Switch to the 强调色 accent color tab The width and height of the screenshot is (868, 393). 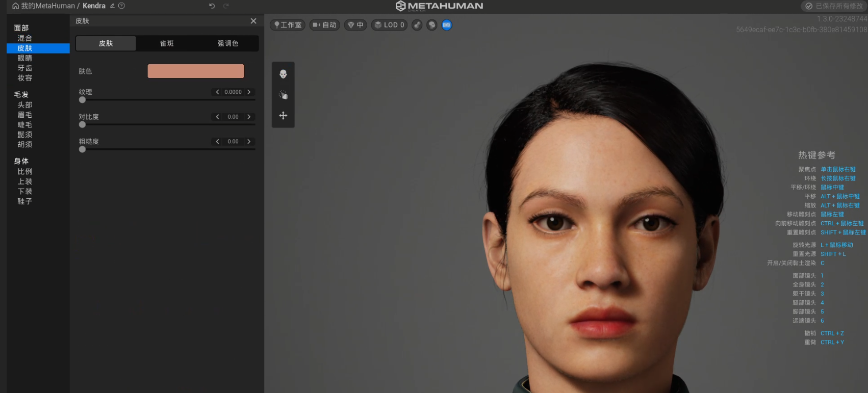228,43
